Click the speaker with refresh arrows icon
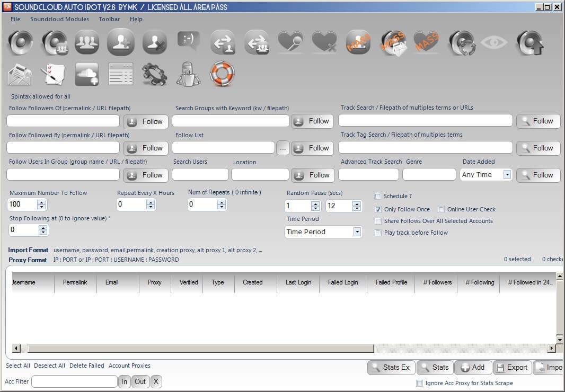The width and height of the screenshot is (565, 392). 462,43
